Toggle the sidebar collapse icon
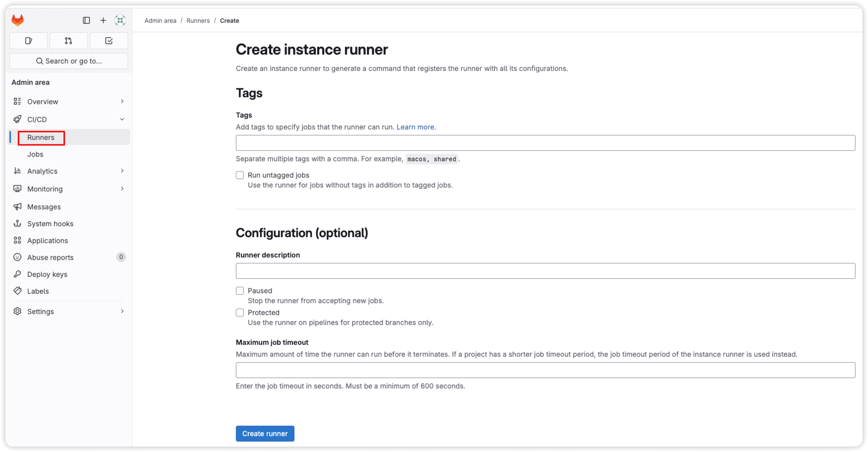The height and width of the screenshot is (452, 868). click(86, 20)
